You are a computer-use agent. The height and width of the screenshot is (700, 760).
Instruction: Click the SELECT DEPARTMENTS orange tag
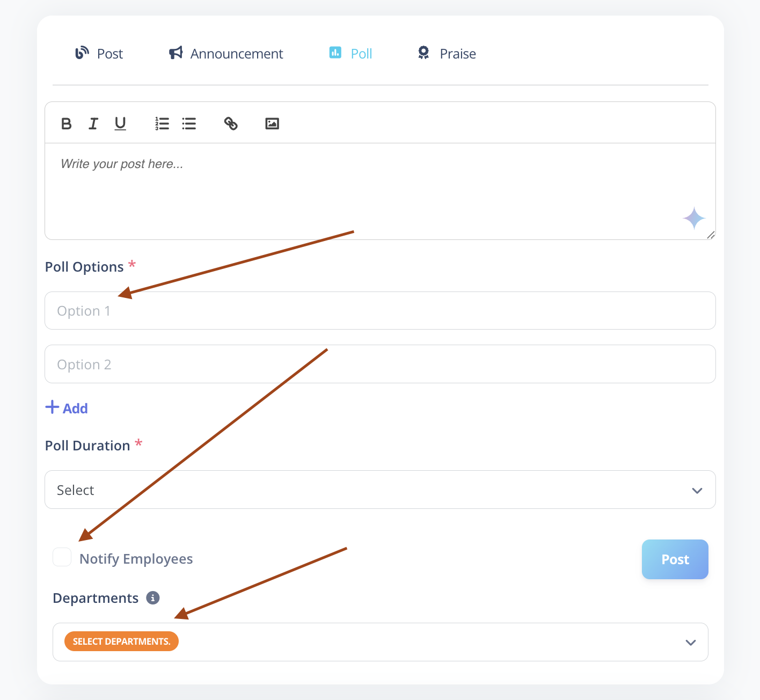121,641
